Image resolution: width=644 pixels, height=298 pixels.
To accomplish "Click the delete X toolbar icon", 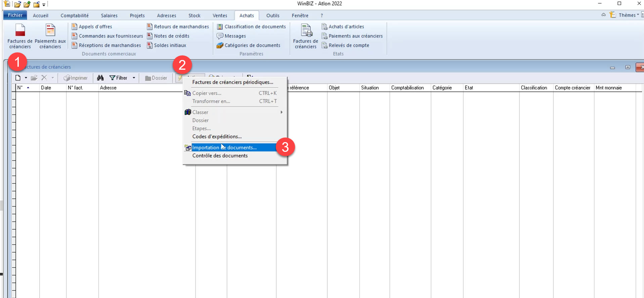I will (44, 78).
